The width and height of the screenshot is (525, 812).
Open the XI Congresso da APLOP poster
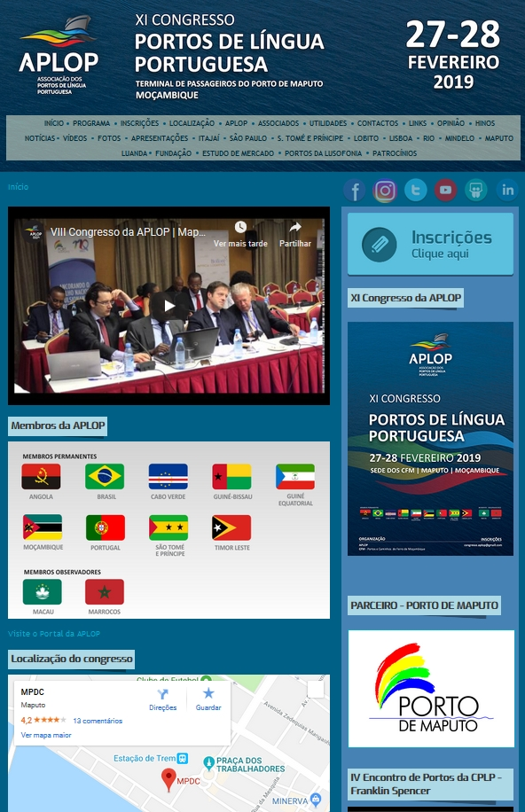[x=430, y=439]
